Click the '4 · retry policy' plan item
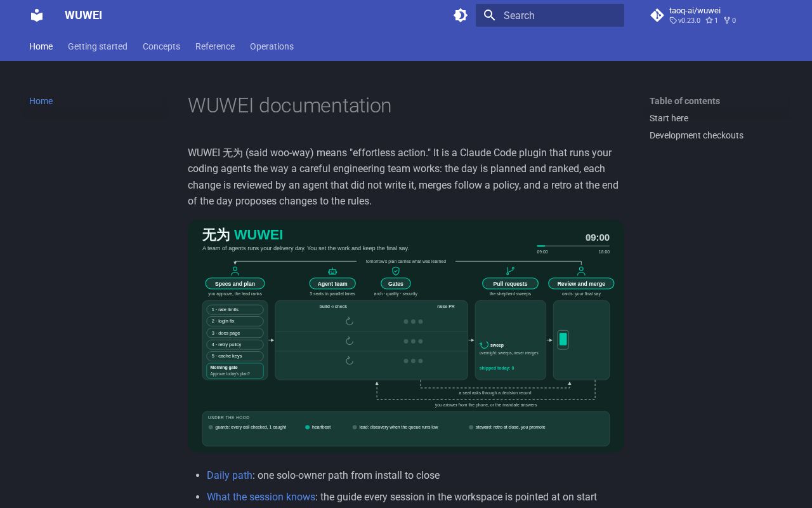Viewport: 812px width, 508px height. coord(235,344)
